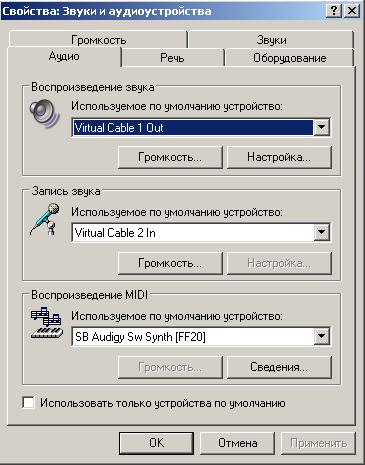
Task: Select the Аудио tab
Action: [64, 56]
